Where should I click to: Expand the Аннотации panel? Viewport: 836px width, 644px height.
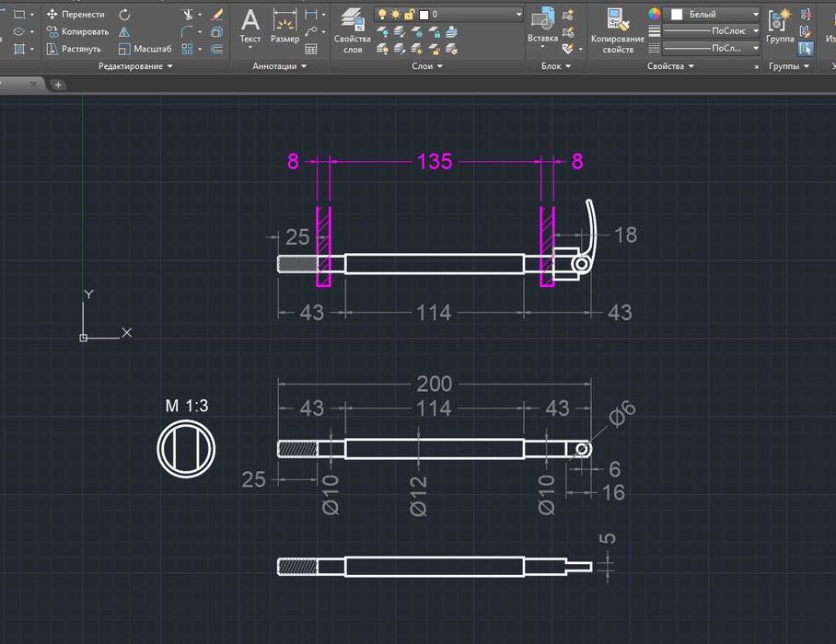tap(279, 66)
